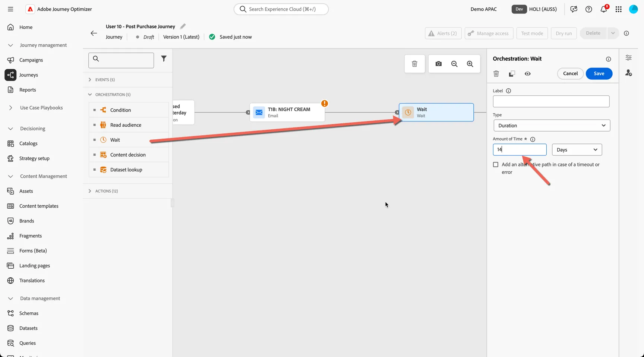Select Read audience orchestration item

pos(129,125)
